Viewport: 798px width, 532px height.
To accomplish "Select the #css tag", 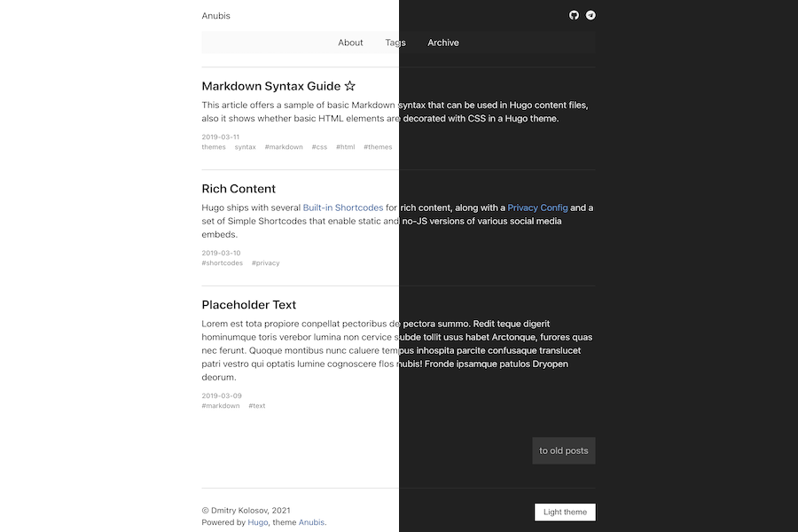I will [319, 147].
